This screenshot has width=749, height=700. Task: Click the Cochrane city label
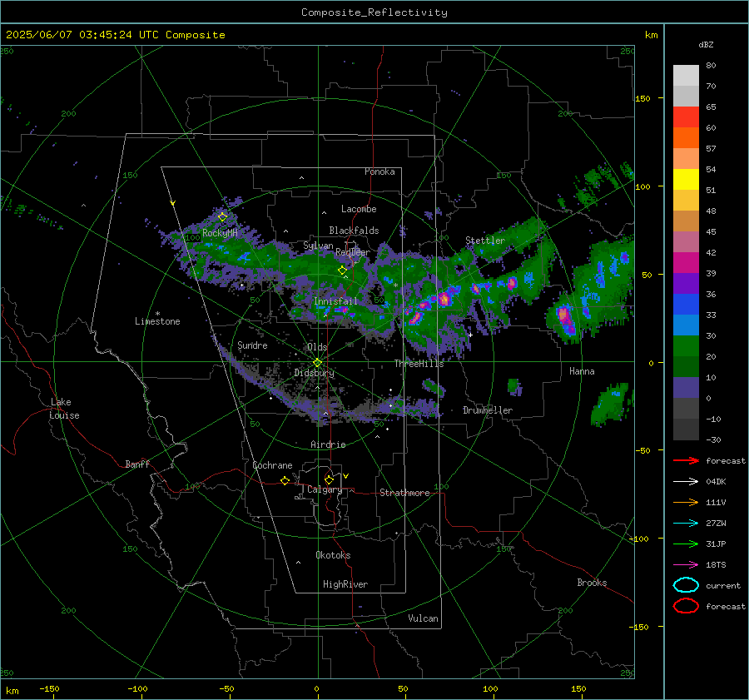(x=272, y=465)
